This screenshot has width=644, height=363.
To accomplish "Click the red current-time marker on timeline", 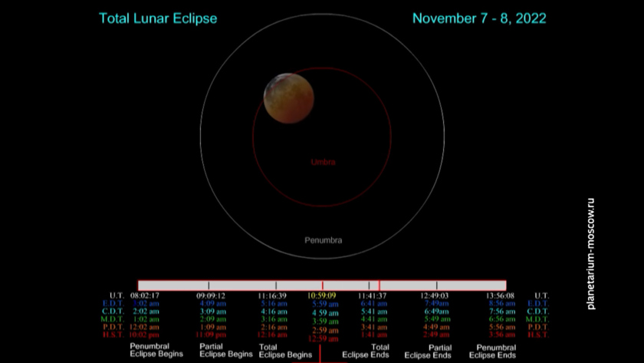I will coord(322,285).
